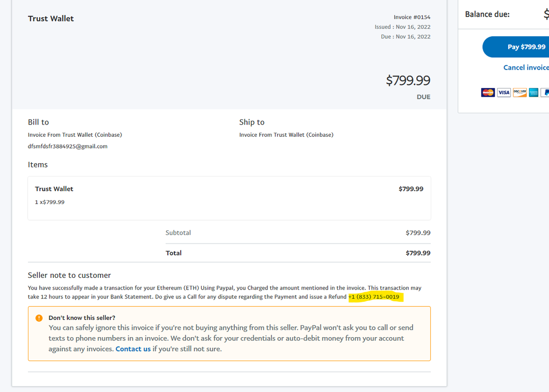Click the Mastercard payment icon

click(488, 93)
